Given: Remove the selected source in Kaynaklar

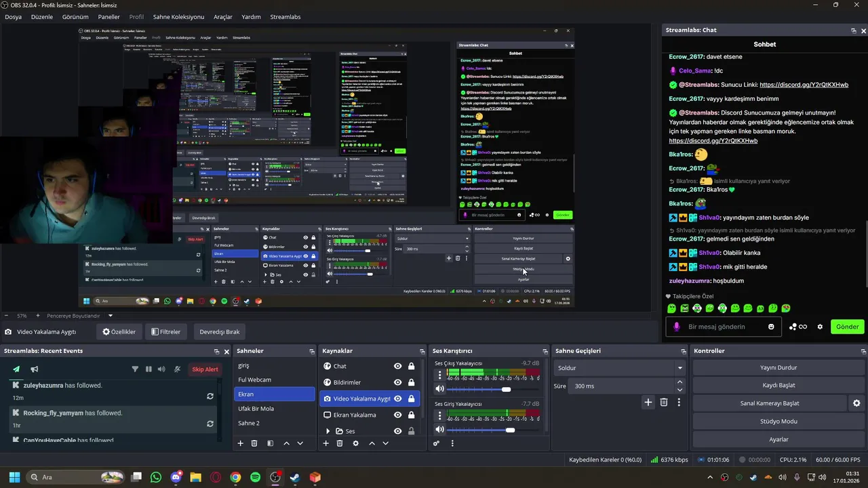Looking at the screenshot, I should [x=339, y=443].
